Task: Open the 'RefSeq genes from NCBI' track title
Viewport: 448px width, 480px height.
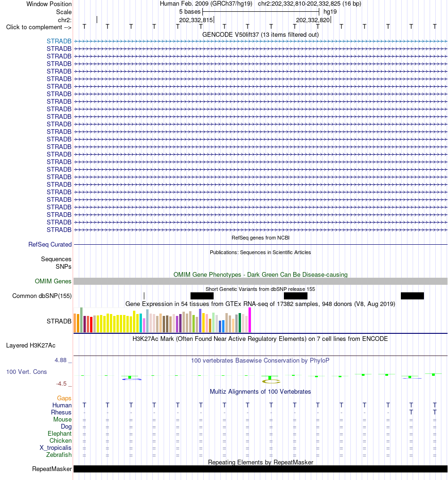Action: (x=260, y=238)
